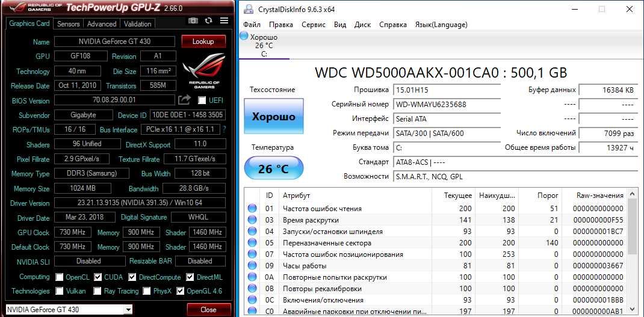Image resolution: width=644 pixels, height=317 pixels.
Task: Click status orb for attribute 01
Action: (x=252, y=209)
